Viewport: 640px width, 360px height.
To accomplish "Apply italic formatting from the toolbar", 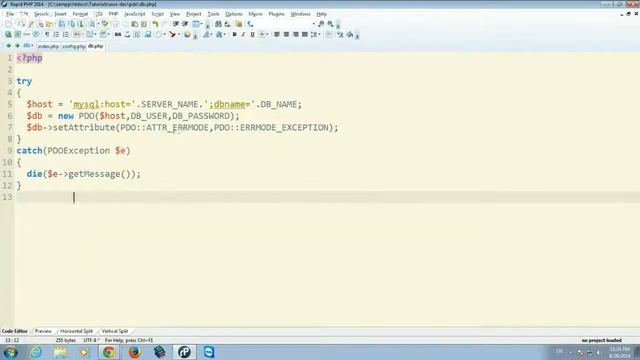I will [243, 35].
